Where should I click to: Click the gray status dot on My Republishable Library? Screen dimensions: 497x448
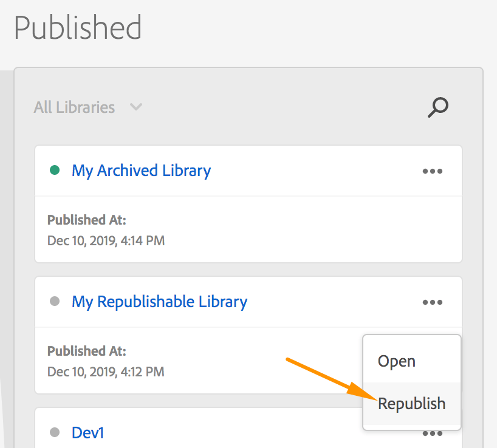click(55, 302)
